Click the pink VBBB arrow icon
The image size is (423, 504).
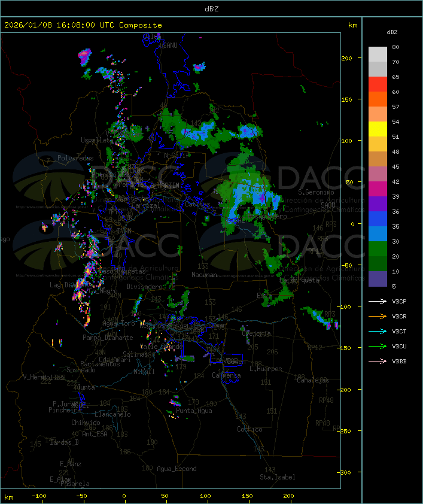(378, 361)
